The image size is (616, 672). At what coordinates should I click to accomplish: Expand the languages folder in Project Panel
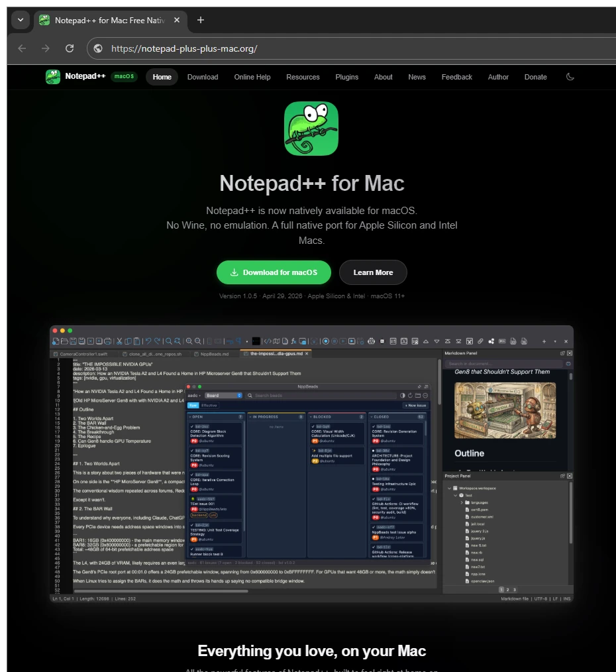462,503
